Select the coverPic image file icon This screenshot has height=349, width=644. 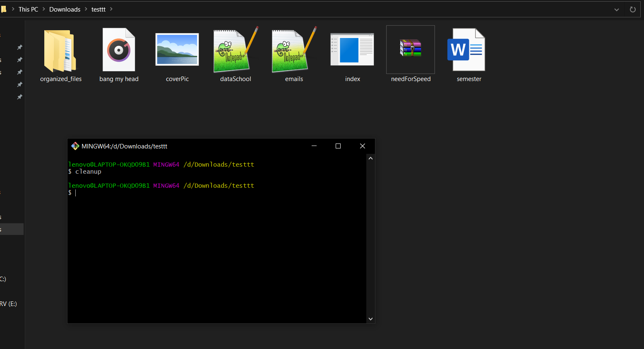coord(177,50)
